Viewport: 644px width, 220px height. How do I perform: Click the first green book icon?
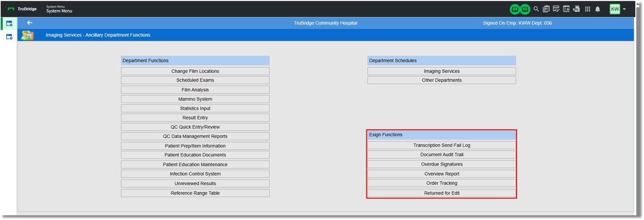pos(515,9)
